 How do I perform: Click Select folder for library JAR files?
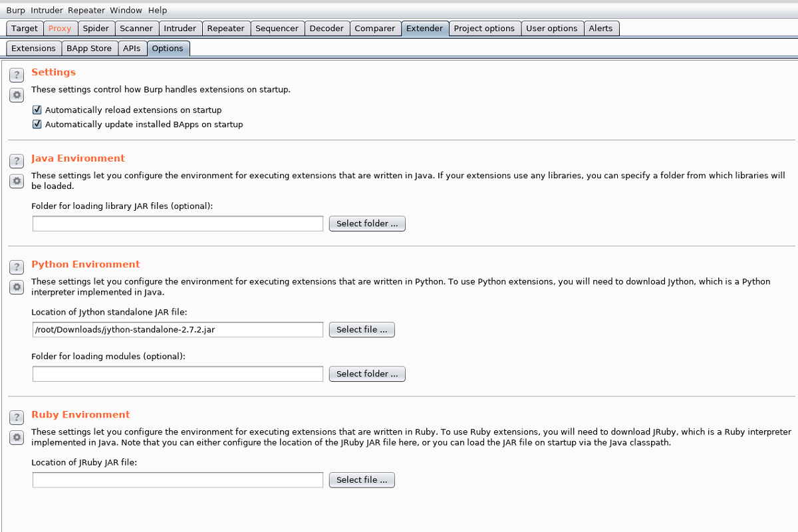(367, 223)
